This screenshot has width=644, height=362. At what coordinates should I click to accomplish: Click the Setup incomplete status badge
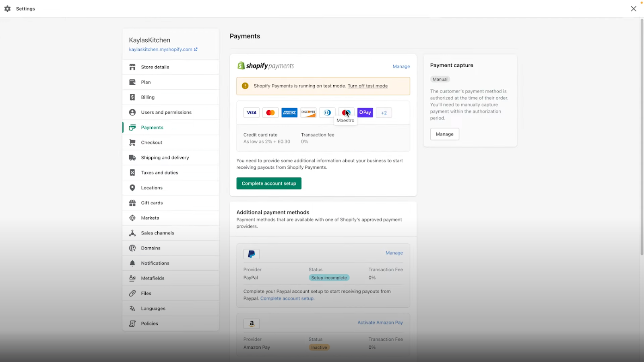tap(329, 278)
